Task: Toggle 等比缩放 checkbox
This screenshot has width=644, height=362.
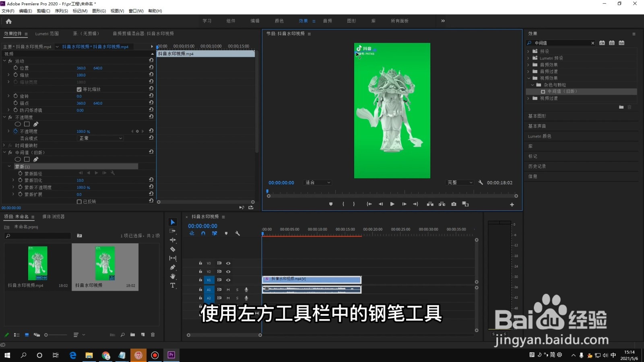Action: (x=79, y=89)
